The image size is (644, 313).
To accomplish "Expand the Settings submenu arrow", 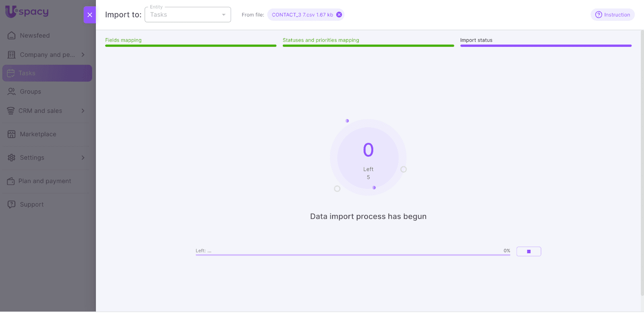I will click(x=83, y=158).
